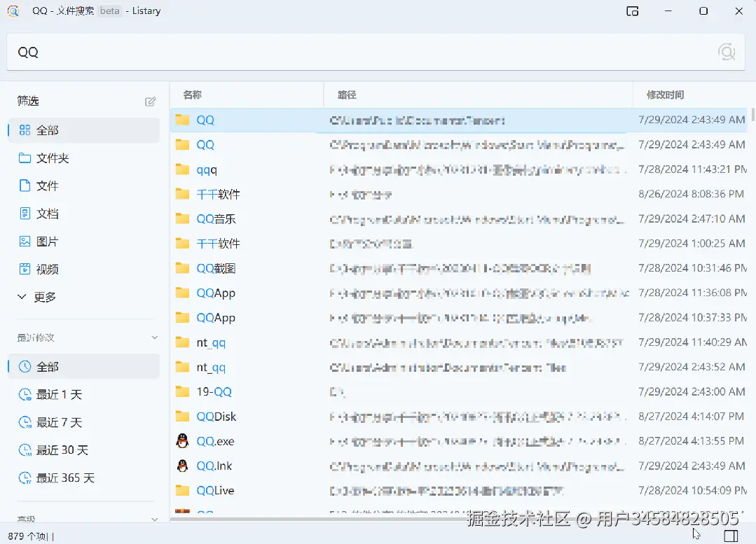Click the timestamp 7/29/2024 1:00:25 AM
Image resolution: width=756 pixels, height=544 pixels.
tap(692, 244)
